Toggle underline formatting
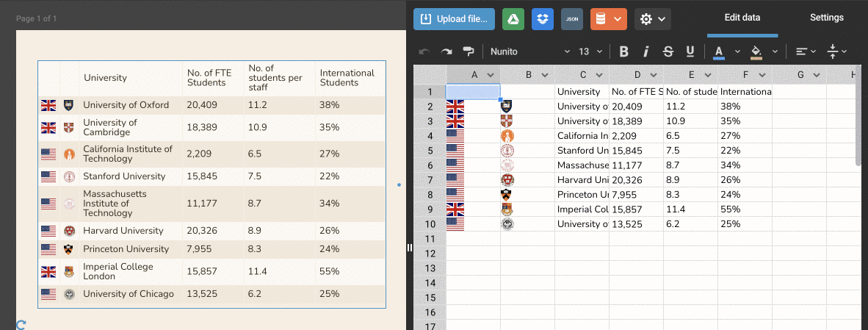Image resolution: width=868 pixels, height=330 pixels. [x=690, y=51]
